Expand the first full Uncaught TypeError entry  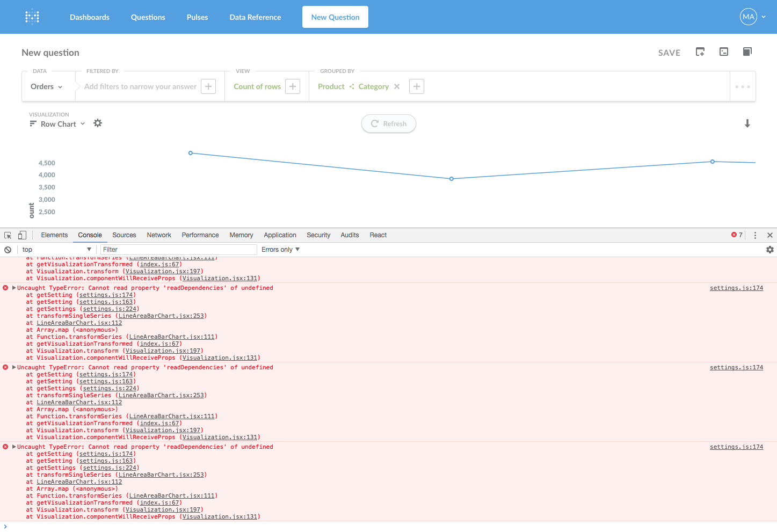tap(14, 288)
